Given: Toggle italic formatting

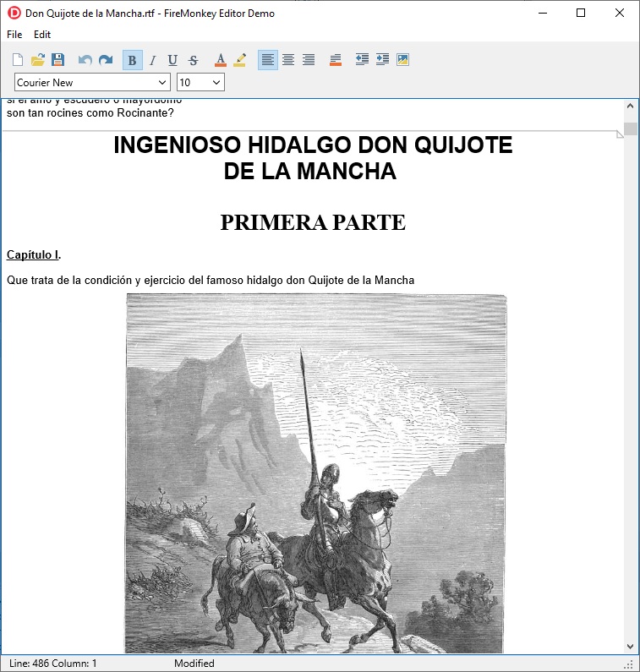Looking at the screenshot, I should (x=153, y=60).
